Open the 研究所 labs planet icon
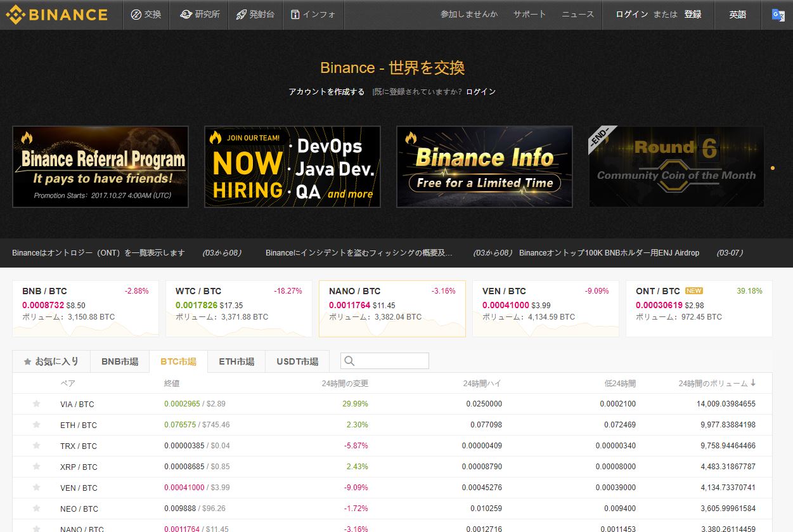This screenshot has height=532, width=793. point(186,14)
